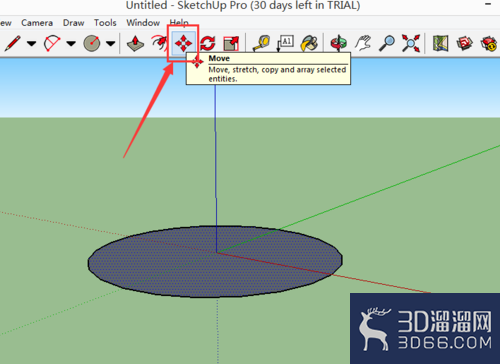The width and height of the screenshot is (500, 364).
Task: Select the Circle tool
Action: point(92,43)
